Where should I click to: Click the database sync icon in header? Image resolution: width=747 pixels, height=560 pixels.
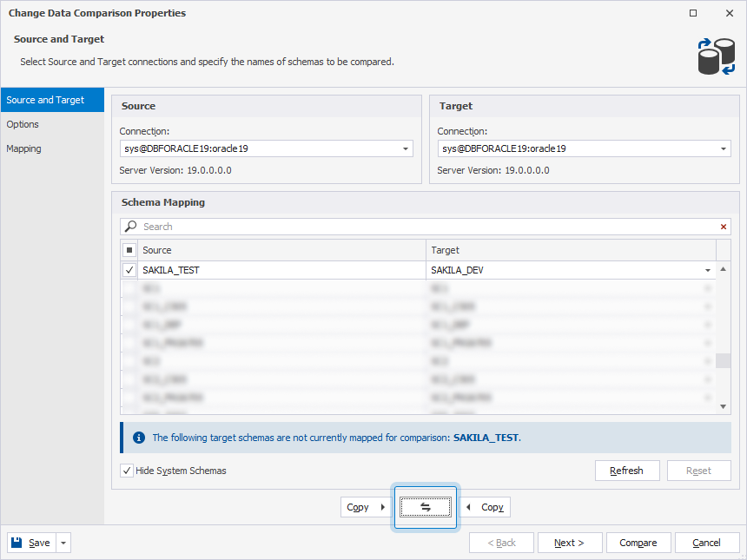coord(717,56)
